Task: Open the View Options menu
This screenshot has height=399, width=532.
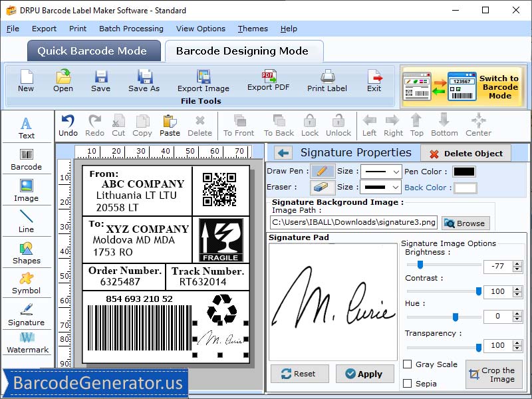Action: coord(201,29)
